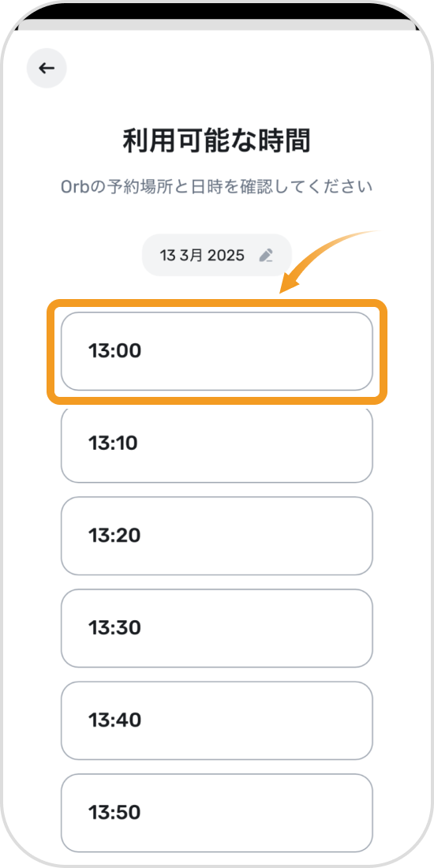Click the 13:40 label text
Image resolution: width=434 pixels, height=868 pixels.
tap(115, 720)
